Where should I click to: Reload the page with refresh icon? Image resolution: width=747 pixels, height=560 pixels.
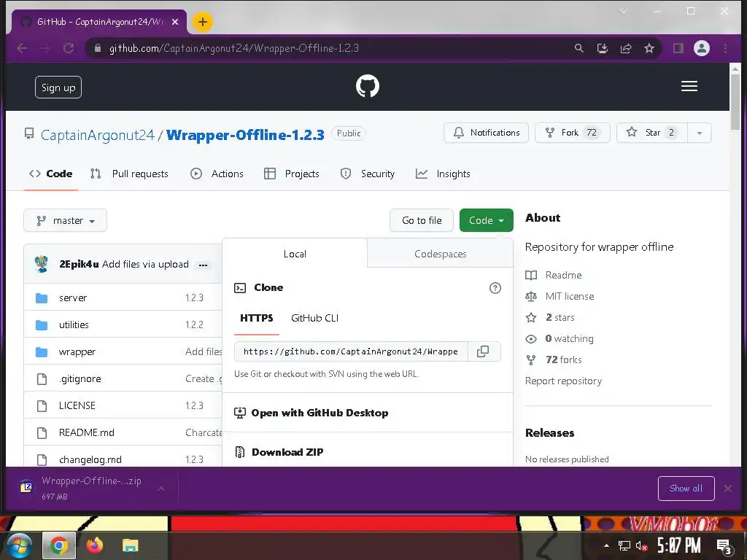click(69, 48)
